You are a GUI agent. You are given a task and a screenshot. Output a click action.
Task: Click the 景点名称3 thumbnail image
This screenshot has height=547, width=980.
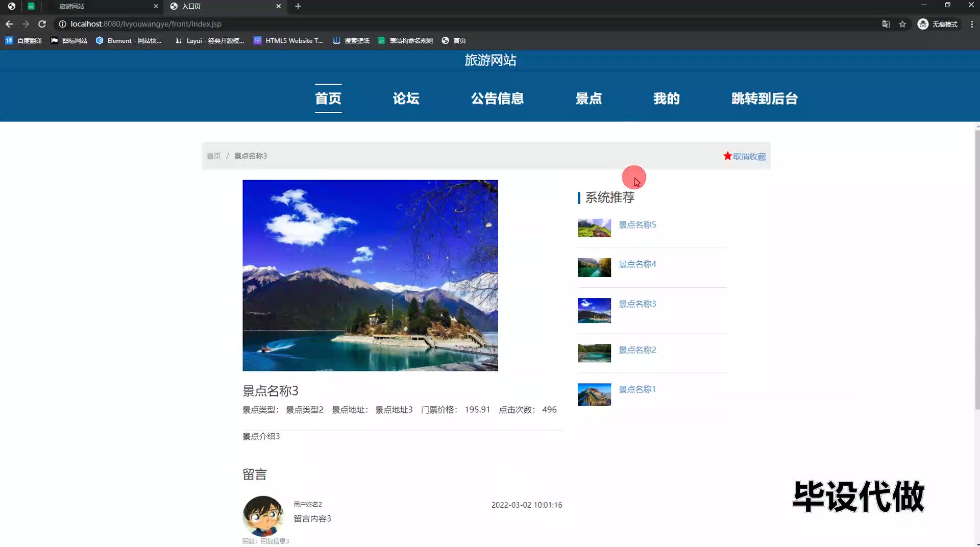click(x=594, y=310)
